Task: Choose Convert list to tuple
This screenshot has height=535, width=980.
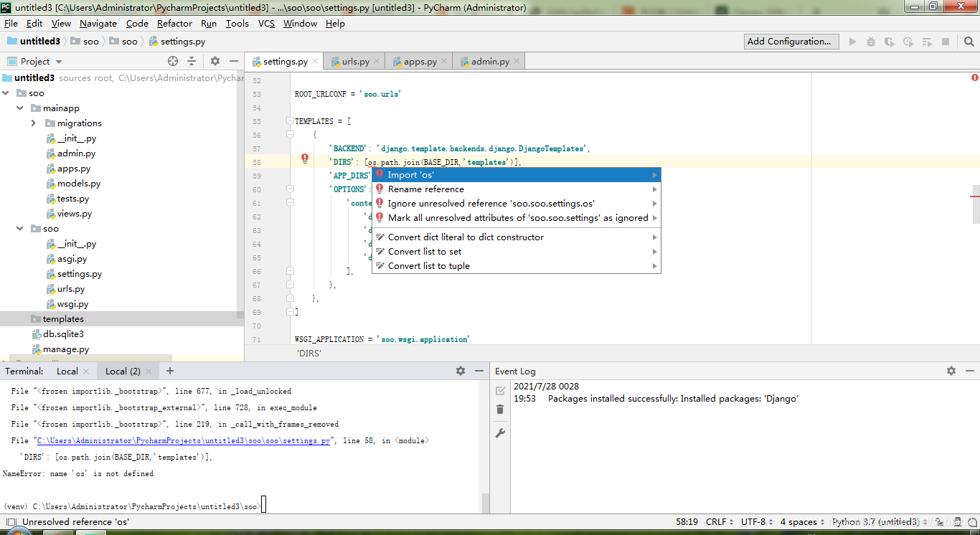Action: (516, 266)
